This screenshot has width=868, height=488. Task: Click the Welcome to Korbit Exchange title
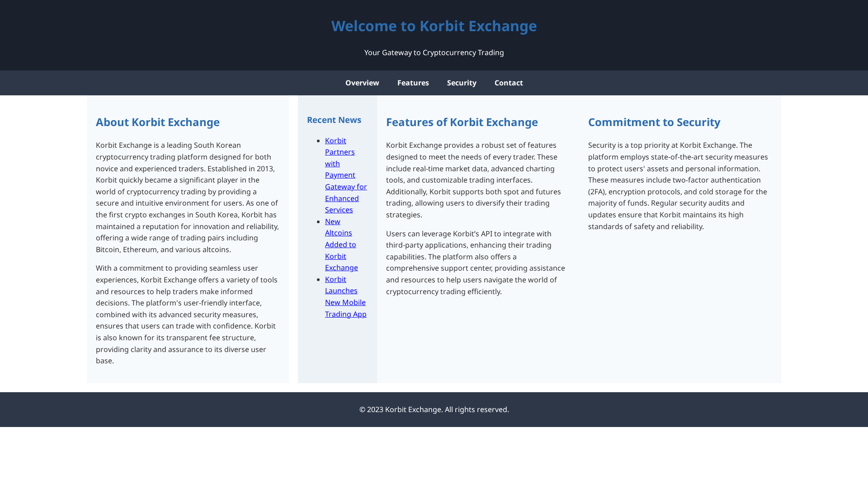pyautogui.click(x=434, y=26)
